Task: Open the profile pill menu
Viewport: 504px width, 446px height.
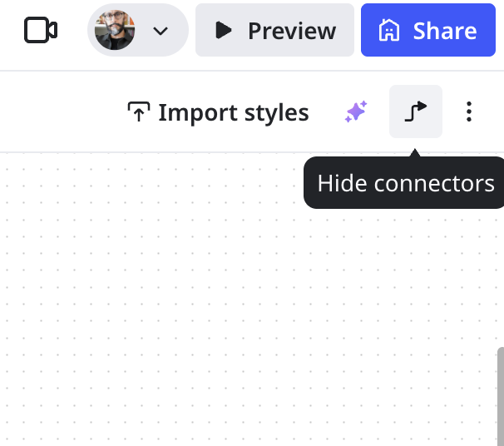Action: (137, 31)
